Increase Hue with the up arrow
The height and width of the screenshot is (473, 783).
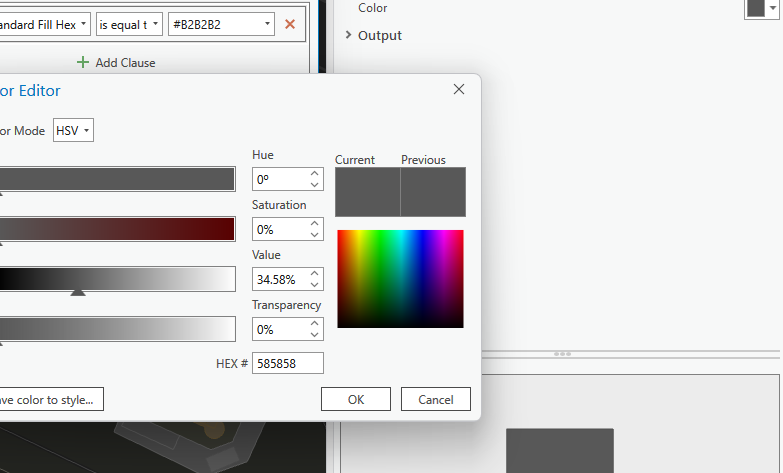314,173
